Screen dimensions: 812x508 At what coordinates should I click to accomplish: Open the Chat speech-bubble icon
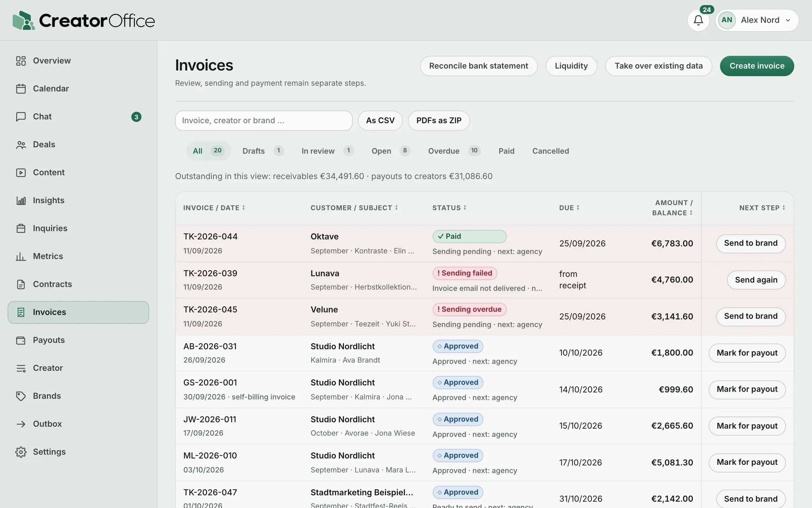[21, 117]
